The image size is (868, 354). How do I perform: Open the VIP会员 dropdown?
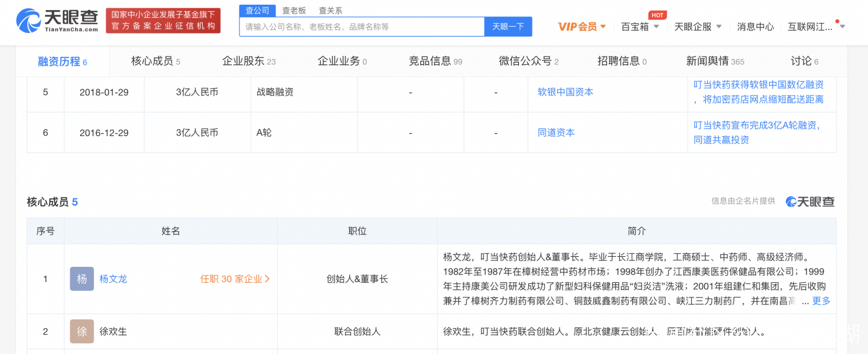582,27
